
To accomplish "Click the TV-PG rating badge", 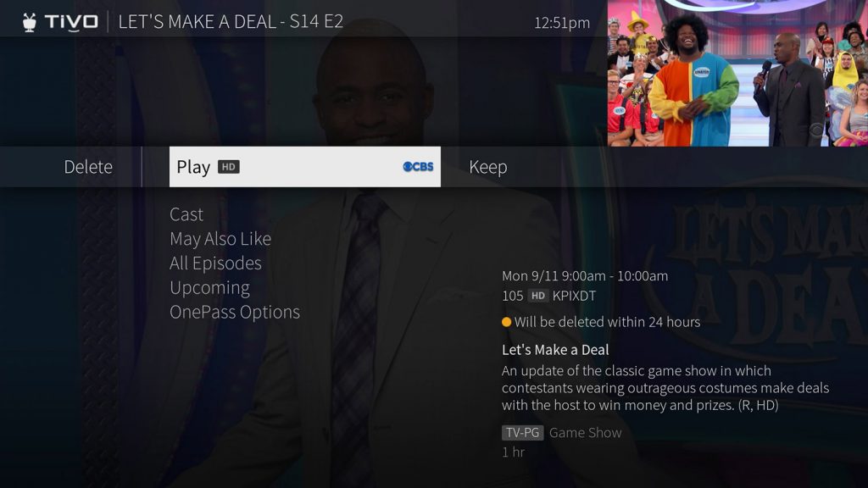I will (x=522, y=433).
